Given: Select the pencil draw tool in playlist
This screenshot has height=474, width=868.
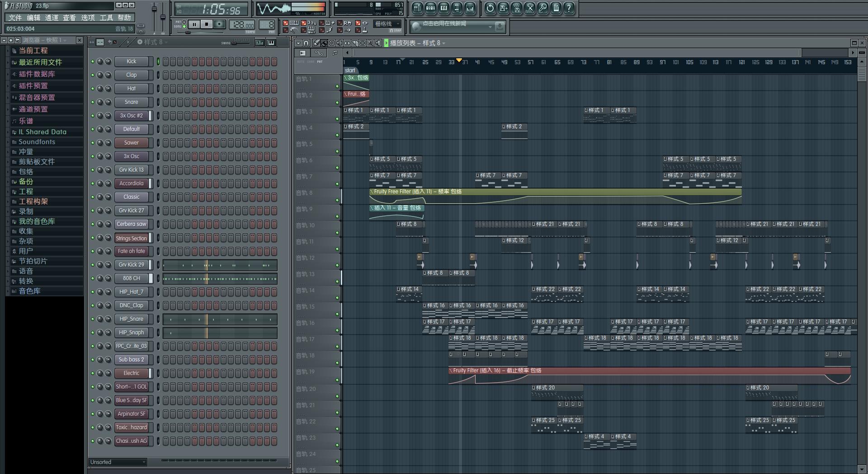Looking at the screenshot, I should [x=316, y=43].
